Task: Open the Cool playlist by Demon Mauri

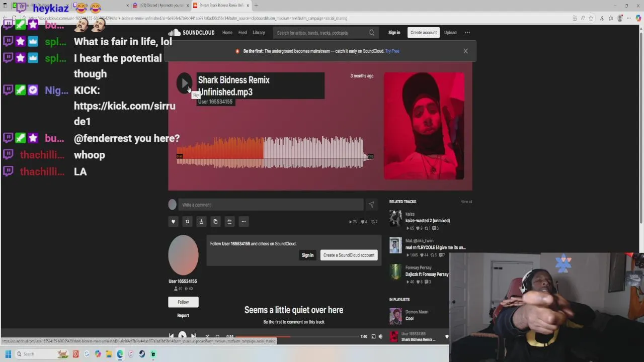Action: pyautogui.click(x=410, y=318)
